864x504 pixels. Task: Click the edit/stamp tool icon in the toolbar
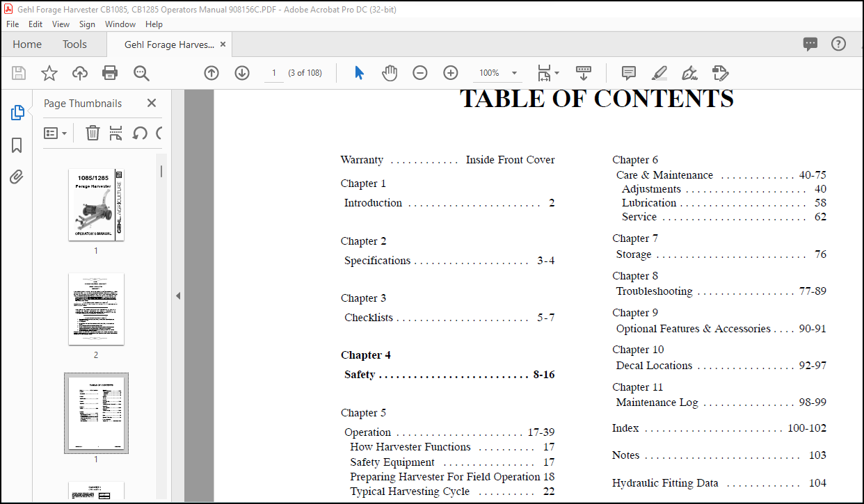720,73
